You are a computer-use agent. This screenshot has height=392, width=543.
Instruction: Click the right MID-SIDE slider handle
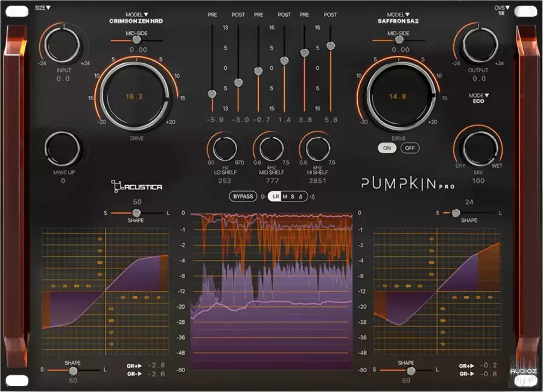(x=399, y=40)
